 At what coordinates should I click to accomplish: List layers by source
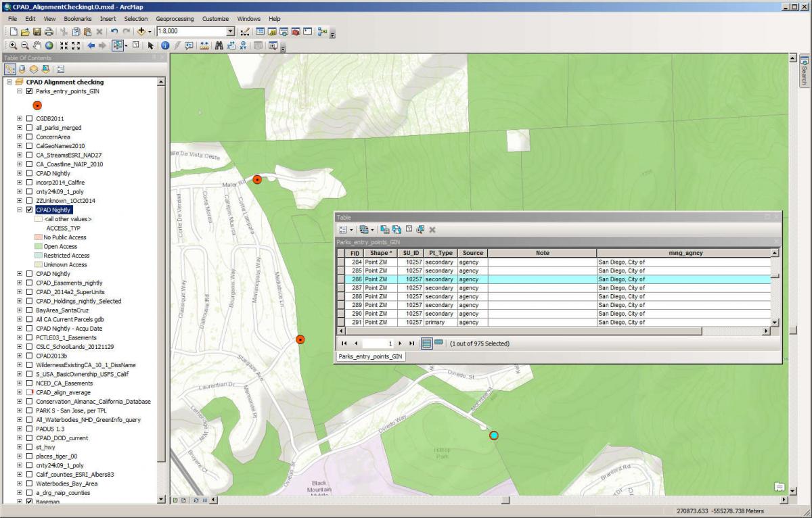pyautogui.click(x=22, y=69)
